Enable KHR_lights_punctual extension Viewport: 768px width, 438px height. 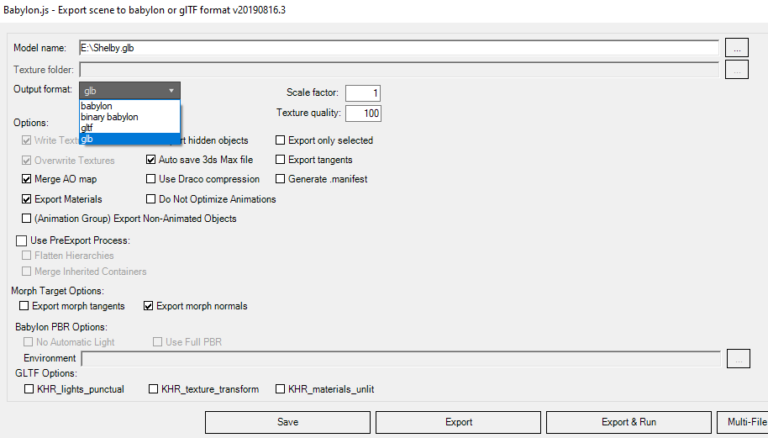[x=29, y=389]
